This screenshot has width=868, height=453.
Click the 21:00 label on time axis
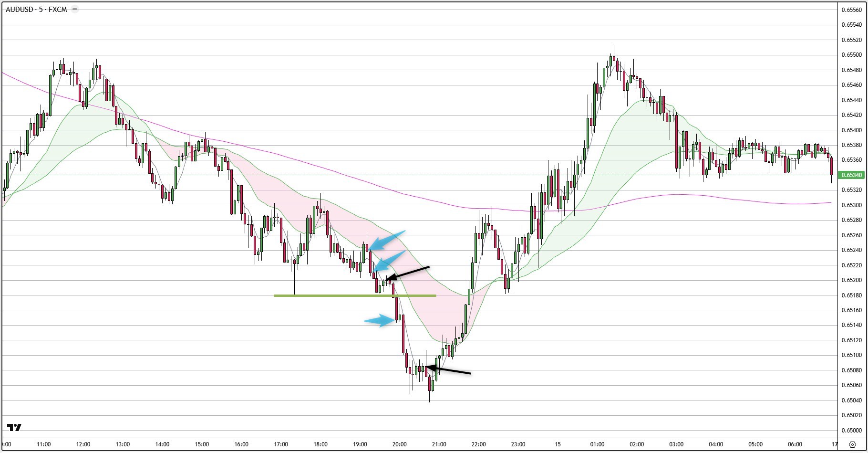(439, 444)
